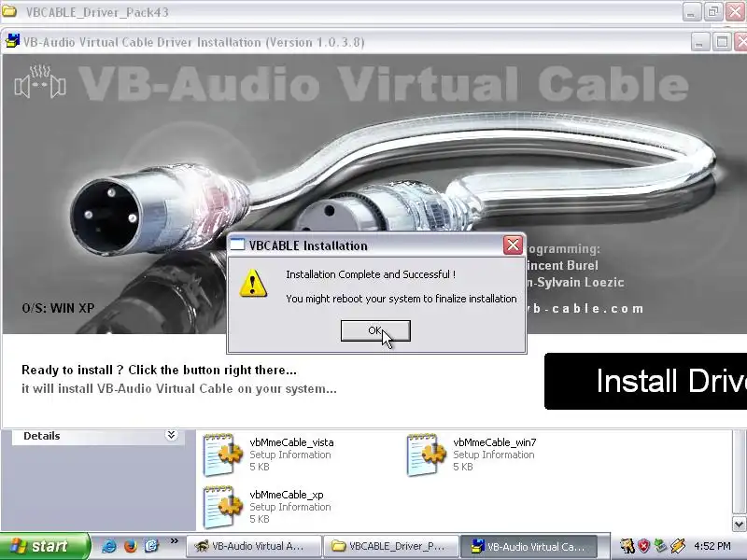
Task: Launch Internet Explorer from Quick Launch
Action: (109, 546)
